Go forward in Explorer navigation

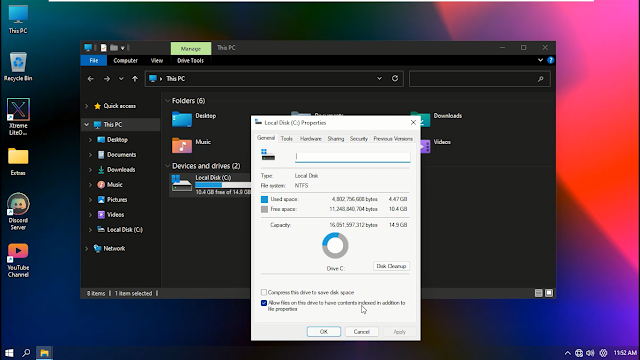pos(107,79)
